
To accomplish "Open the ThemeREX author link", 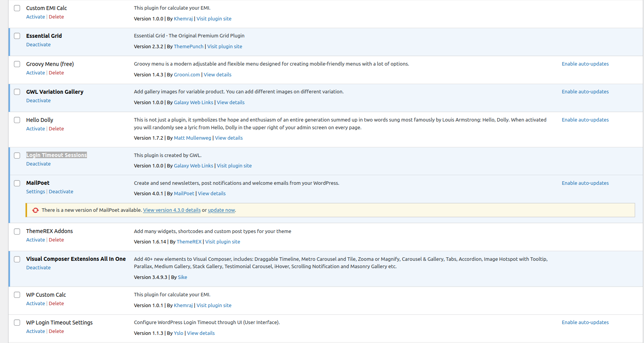I will 189,242.
